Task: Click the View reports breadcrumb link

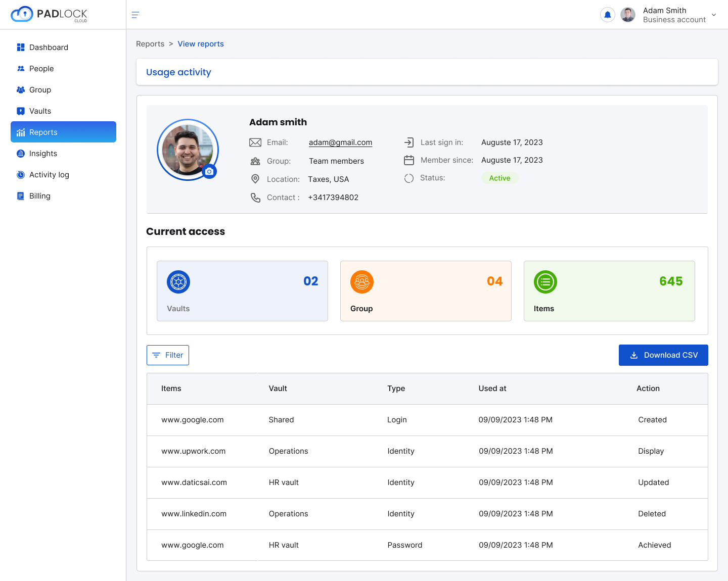Action: point(201,44)
